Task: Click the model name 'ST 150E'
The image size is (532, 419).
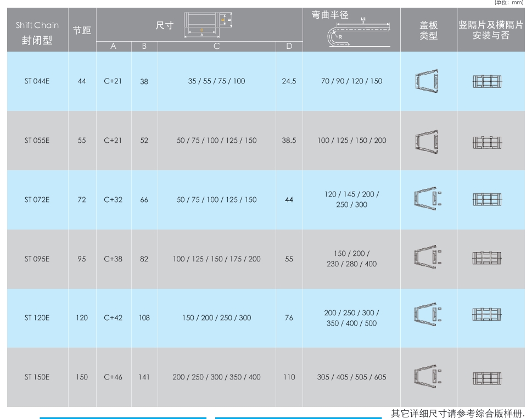Action: click(x=37, y=377)
